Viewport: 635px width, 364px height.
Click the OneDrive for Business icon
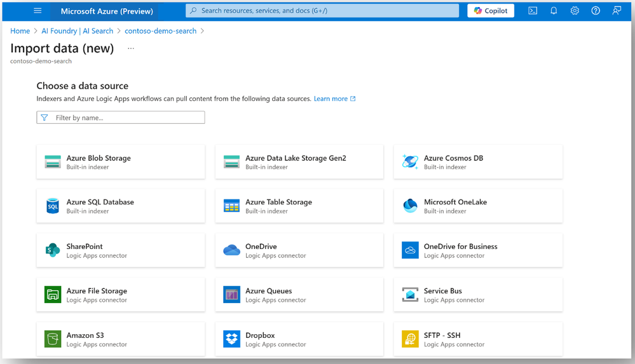pyautogui.click(x=410, y=250)
